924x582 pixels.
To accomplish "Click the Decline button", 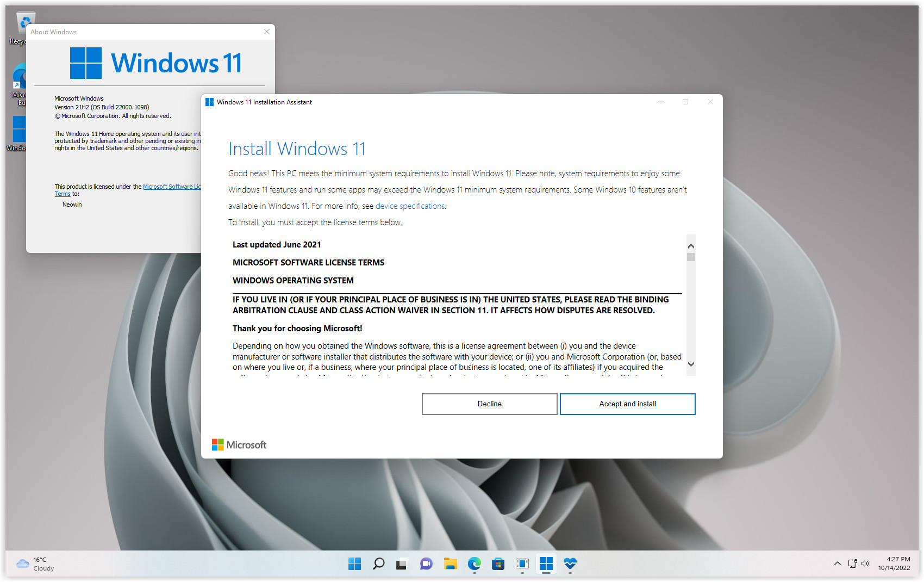I will click(489, 404).
